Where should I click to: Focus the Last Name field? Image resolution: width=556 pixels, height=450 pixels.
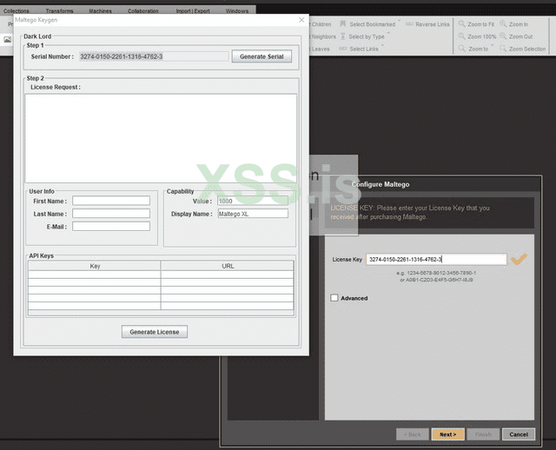coord(111,213)
